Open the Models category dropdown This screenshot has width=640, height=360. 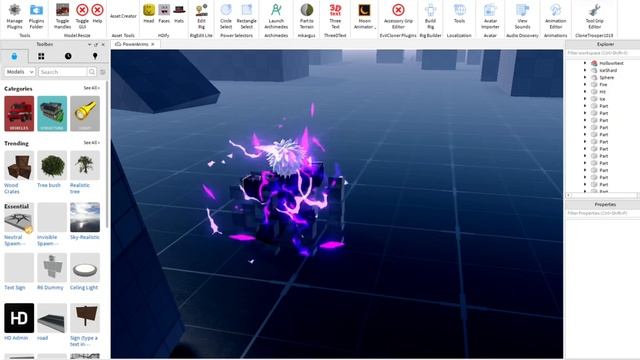click(20, 72)
